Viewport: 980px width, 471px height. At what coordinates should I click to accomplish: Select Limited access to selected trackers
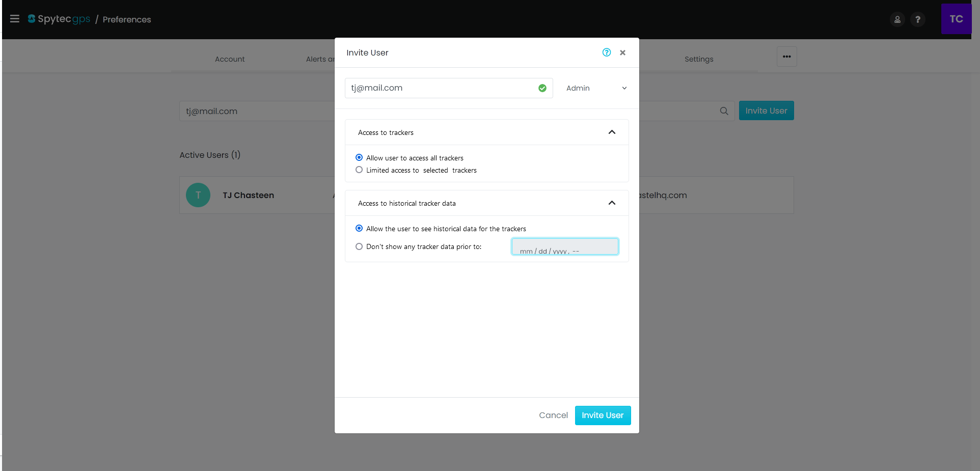click(359, 170)
